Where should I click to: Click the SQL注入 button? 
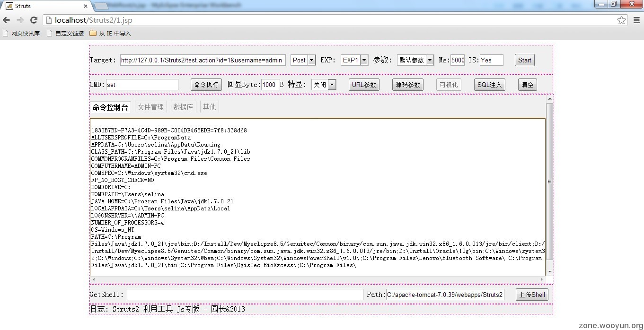[490, 85]
